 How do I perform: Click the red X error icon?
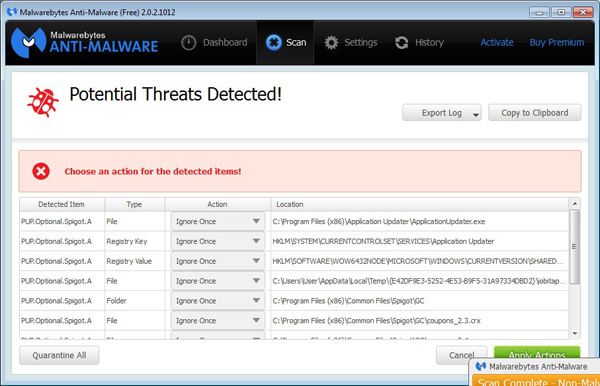pyautogui.click(x=41, y=171)
